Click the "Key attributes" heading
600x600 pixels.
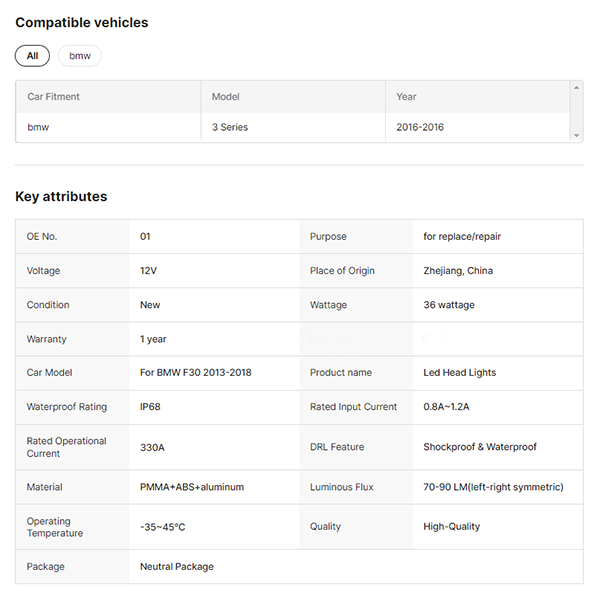point(61,196)
